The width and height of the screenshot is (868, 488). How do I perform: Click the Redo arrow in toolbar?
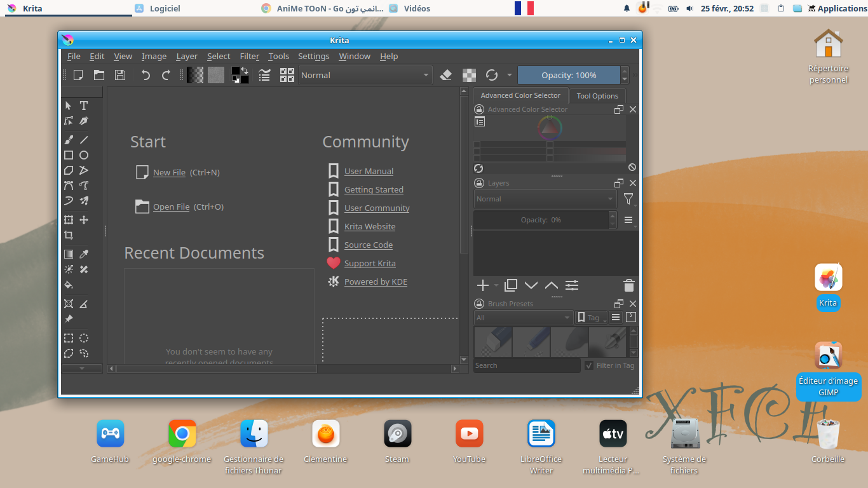click(x=166, y=75)
